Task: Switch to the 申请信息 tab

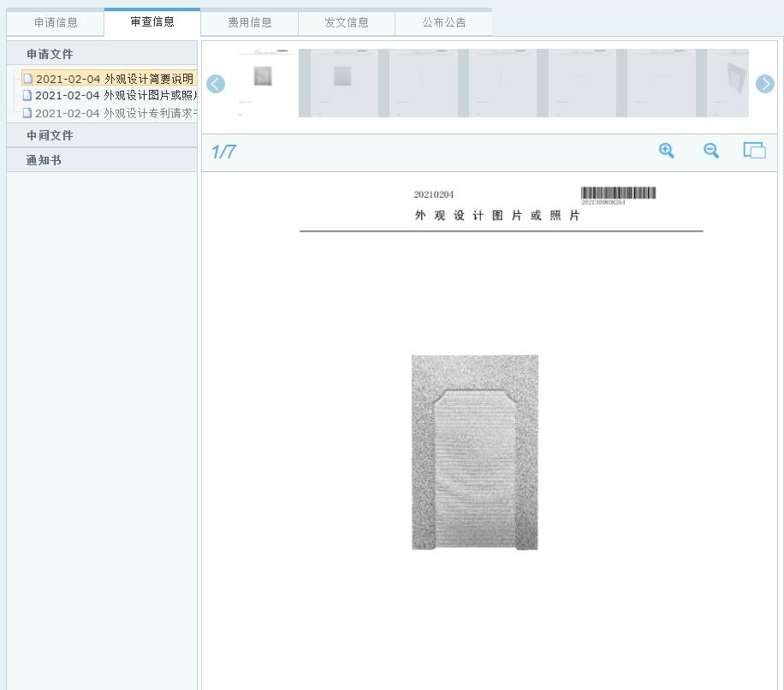Action: click(x=56, y=23)
